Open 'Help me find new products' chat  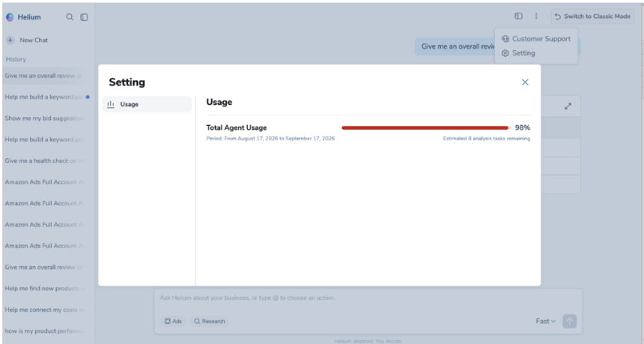(x=46, y=288)
